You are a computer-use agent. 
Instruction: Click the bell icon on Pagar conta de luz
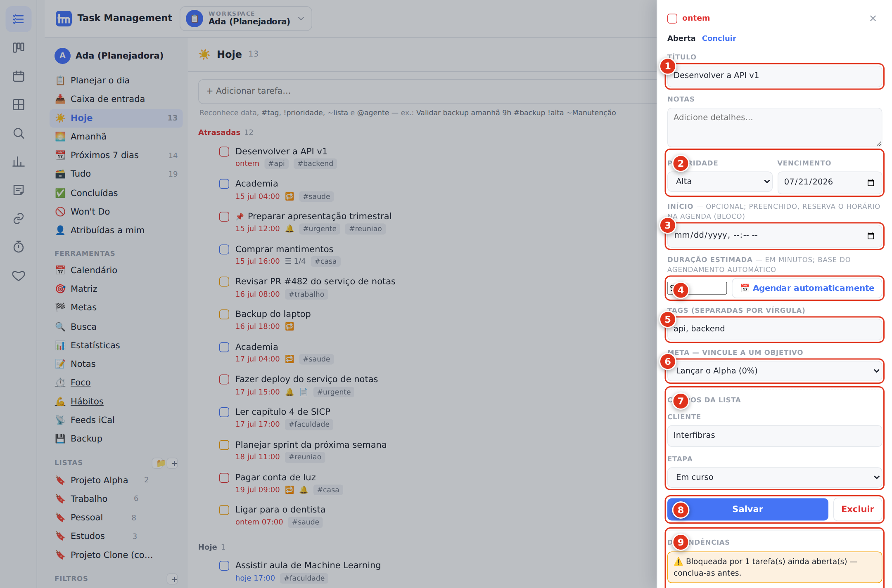click(304, 490)
